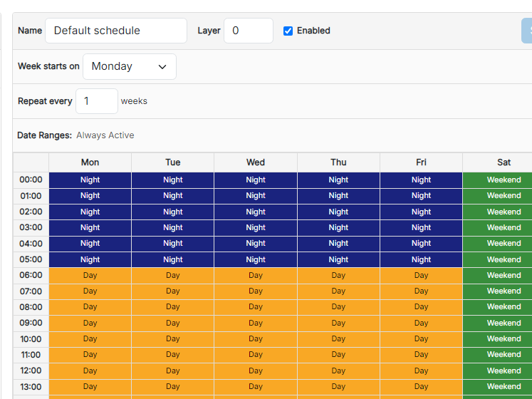Select Wednesday 10:00 Day cell
The image size is (532, 399).
(256, 339)
